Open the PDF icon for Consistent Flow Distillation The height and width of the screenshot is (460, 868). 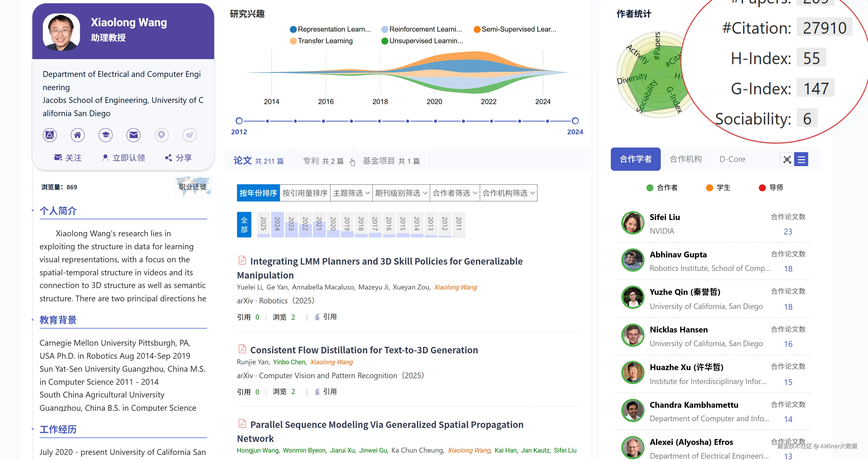point(242,349)
